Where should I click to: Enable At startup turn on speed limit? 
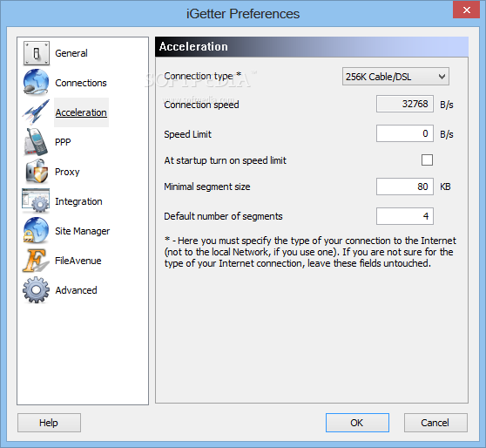point(427,160)
